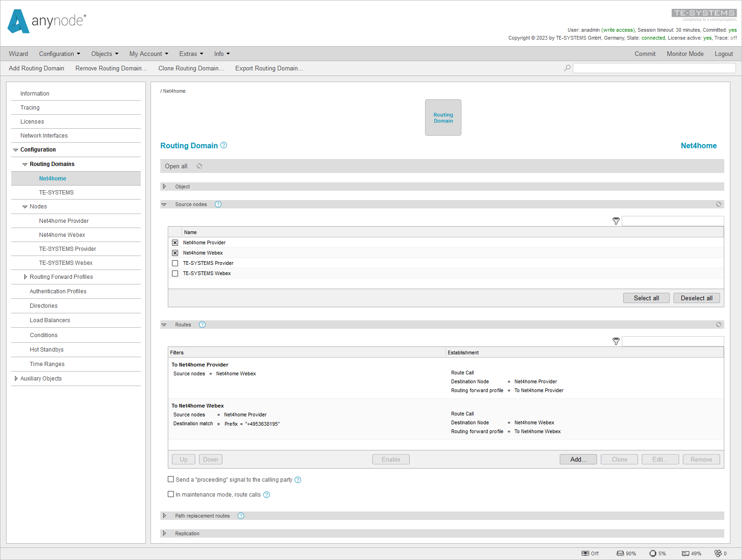Open help for proceeding signal option
This screenshot has height=560, width=742.
click(x=298, y=480)
